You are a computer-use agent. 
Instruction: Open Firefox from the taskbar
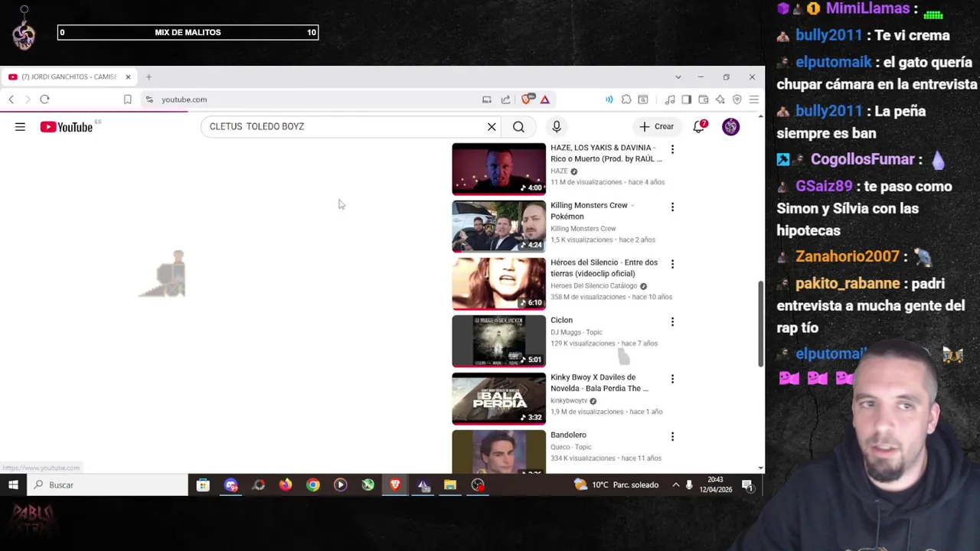pyautogui.click(x=286, y=485)
